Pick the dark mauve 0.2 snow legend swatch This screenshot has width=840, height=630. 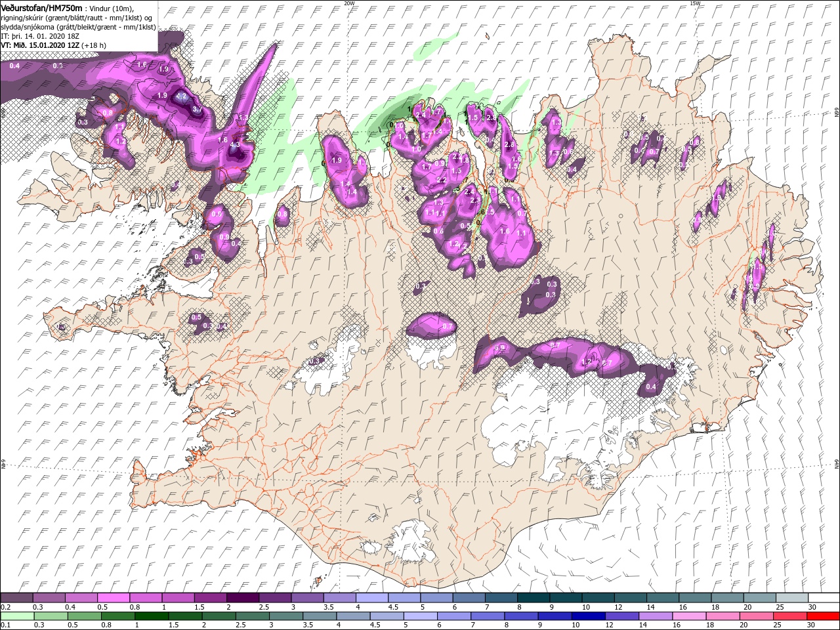16,597
